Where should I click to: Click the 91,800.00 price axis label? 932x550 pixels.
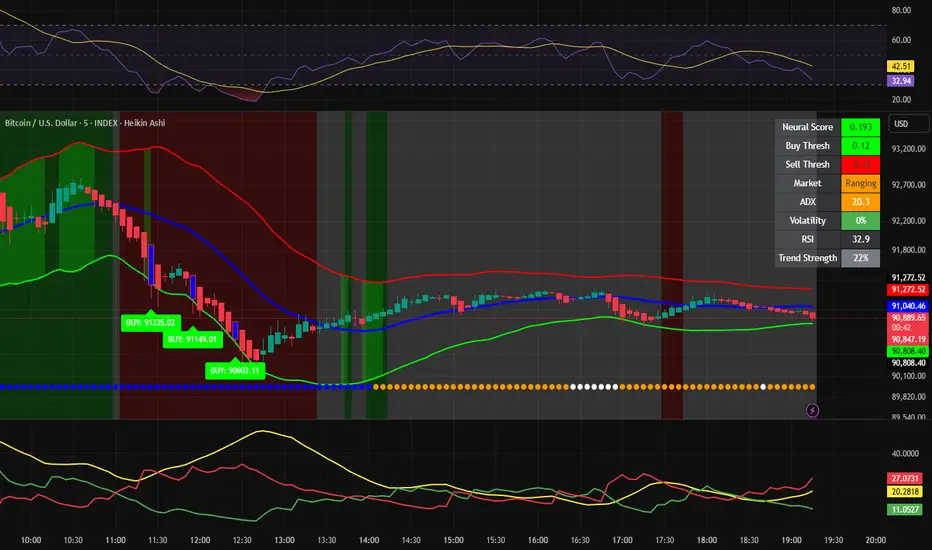[908, 250]
